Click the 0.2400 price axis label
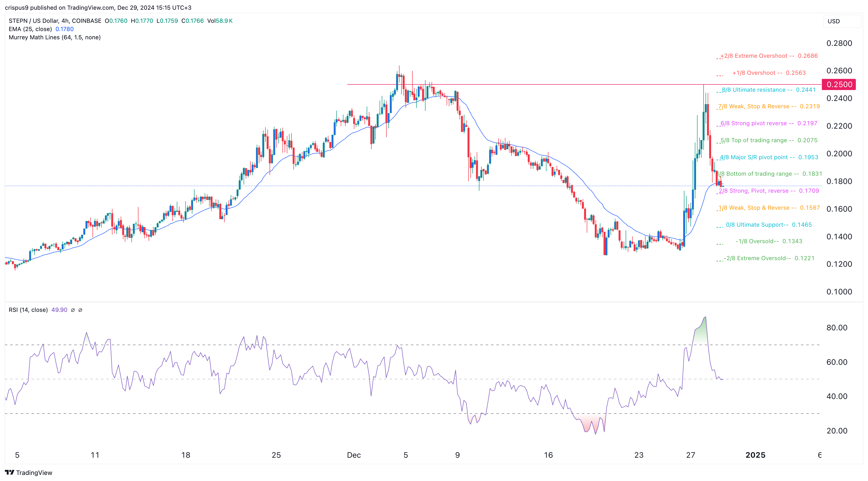 [839, 98]
